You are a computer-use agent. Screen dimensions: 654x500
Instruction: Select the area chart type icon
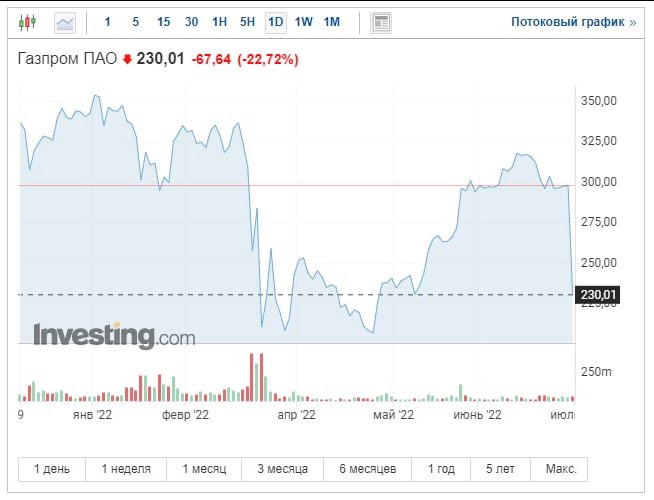64,21
